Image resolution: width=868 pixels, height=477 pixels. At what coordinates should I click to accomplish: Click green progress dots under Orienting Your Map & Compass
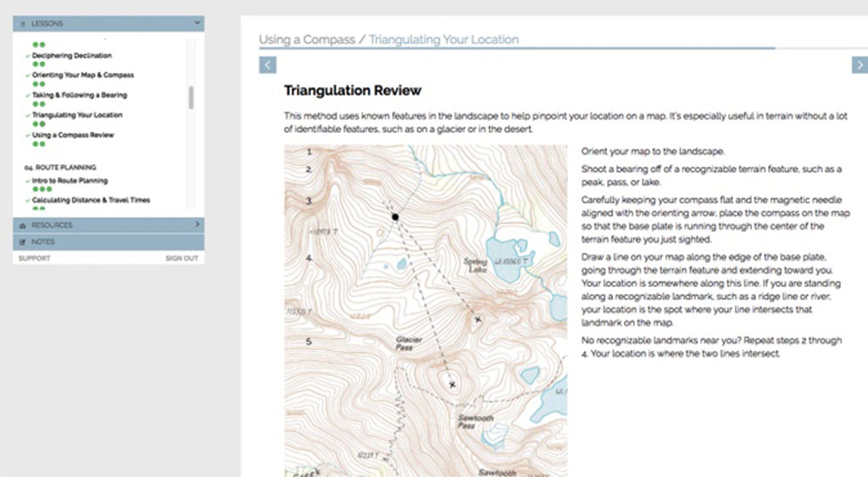coord(38,84)
